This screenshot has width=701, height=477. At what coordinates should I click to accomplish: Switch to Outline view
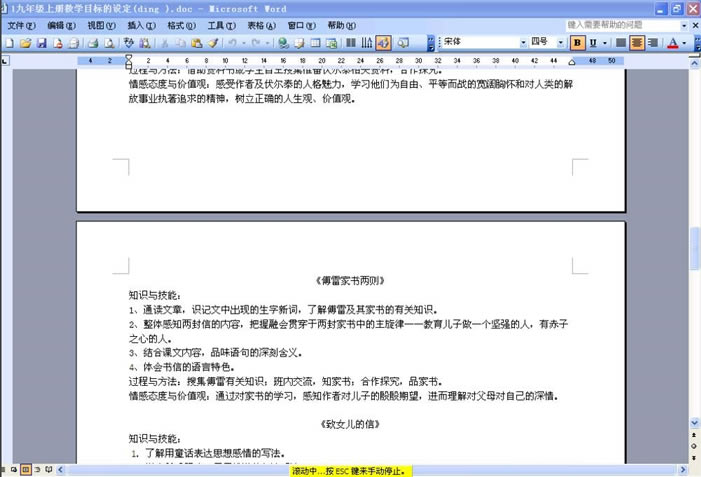38,469
